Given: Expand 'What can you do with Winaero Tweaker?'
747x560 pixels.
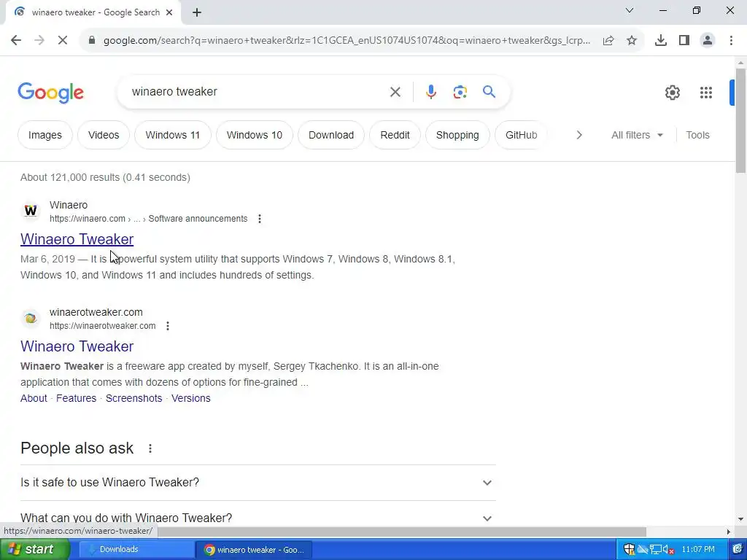Looking at the screenshot, I should (258, 518).
